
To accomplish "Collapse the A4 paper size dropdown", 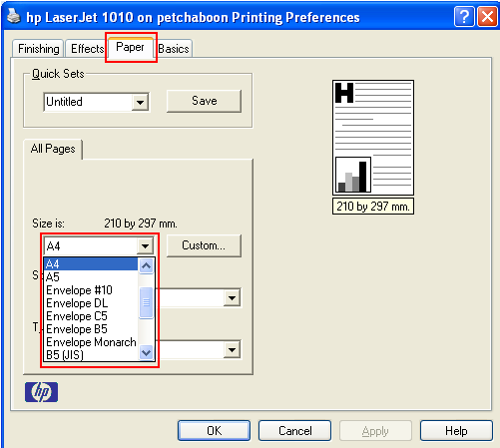I will (145, 246).
